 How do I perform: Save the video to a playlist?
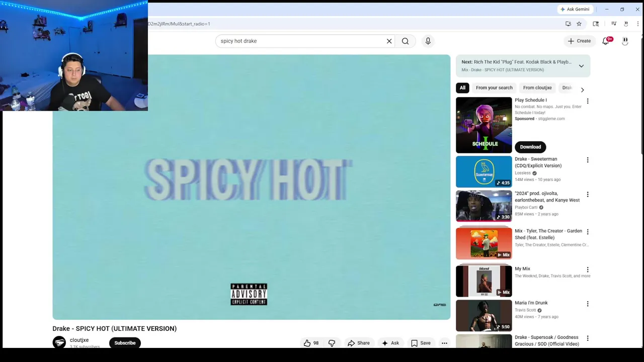point(421,343)
